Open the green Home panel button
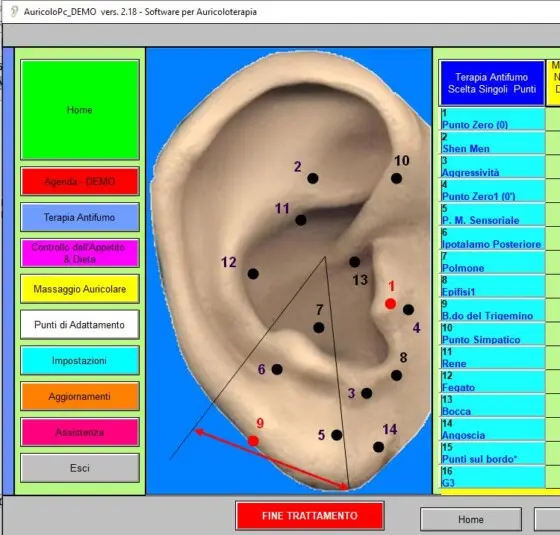Screen dimensions: 560x535 point(80,110)
